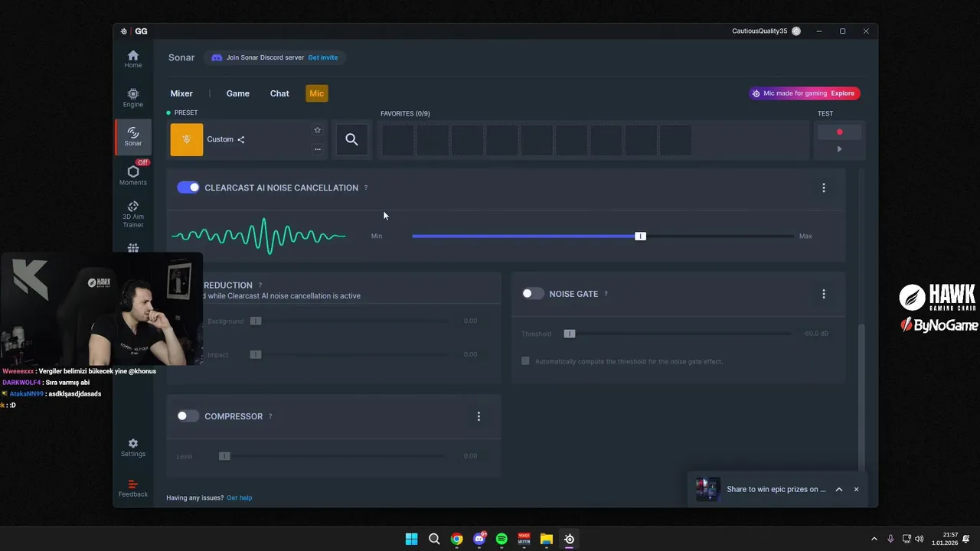Open the SteelSeries GG taskbar icon
This screenshot has height=551, width=980.
click(x=569, y=539)
